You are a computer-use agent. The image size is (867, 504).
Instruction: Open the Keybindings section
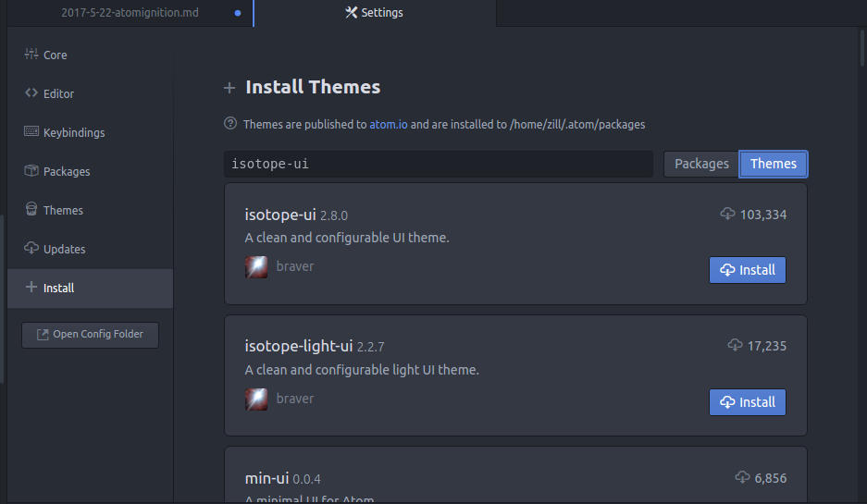[x=90, y=132]
